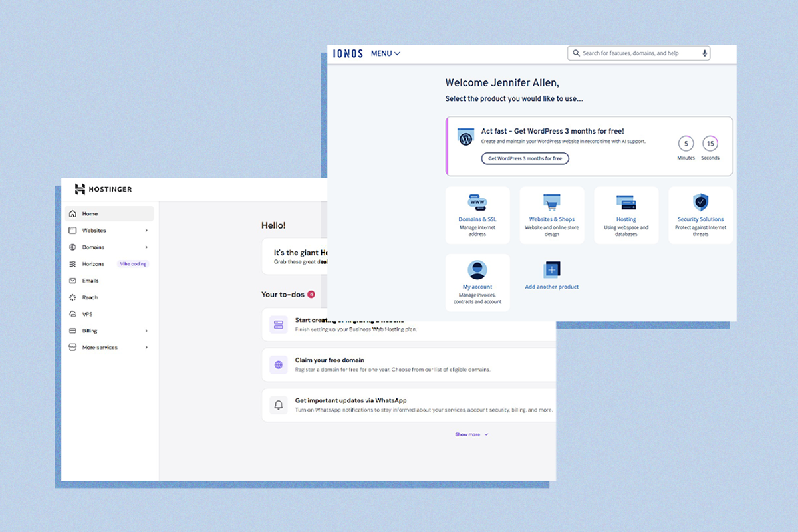Click the microphone voice search icon
The image size is (798, 532).
tap(704, 53)
